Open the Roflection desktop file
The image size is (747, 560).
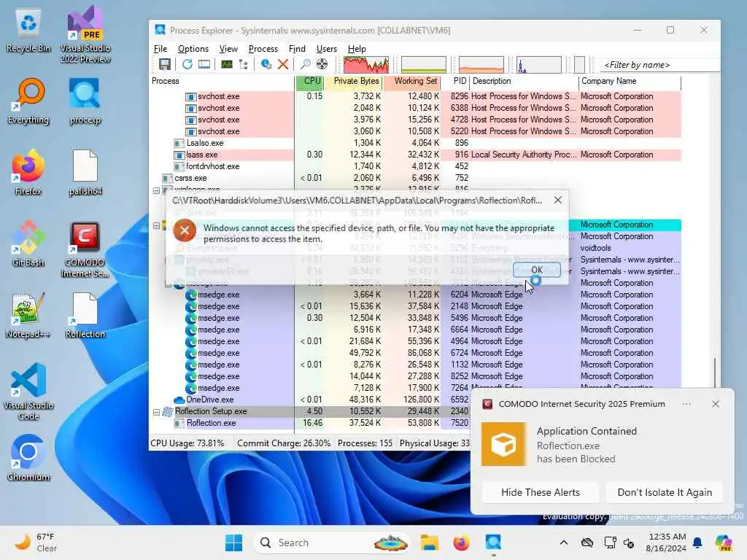click(x=85, y=315)
